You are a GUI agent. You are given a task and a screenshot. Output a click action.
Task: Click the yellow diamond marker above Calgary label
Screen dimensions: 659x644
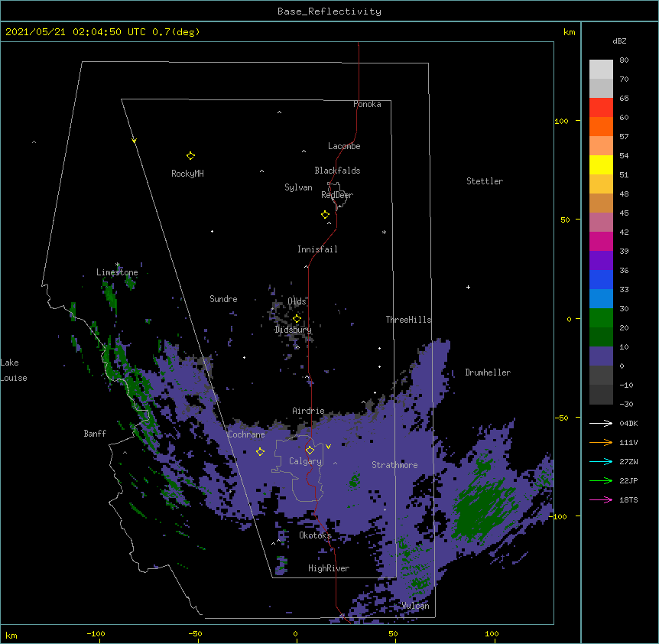[x=310, y=450]
